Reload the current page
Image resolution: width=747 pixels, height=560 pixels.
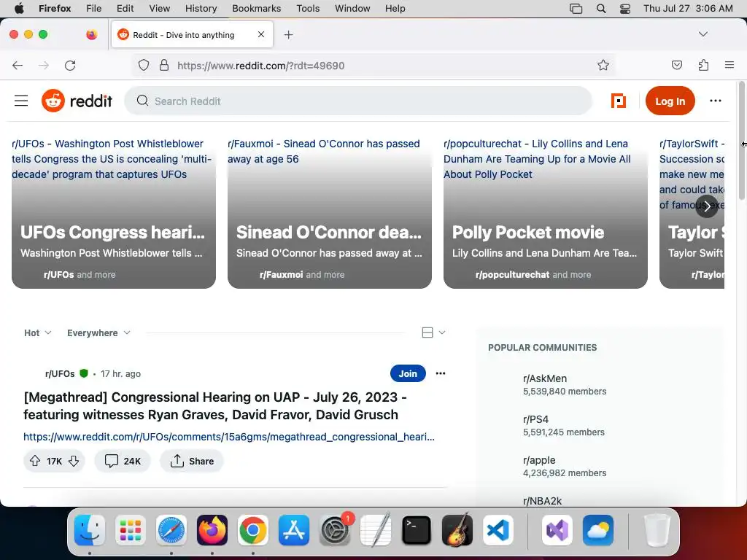pyautogui.click(x=70, y=65)
